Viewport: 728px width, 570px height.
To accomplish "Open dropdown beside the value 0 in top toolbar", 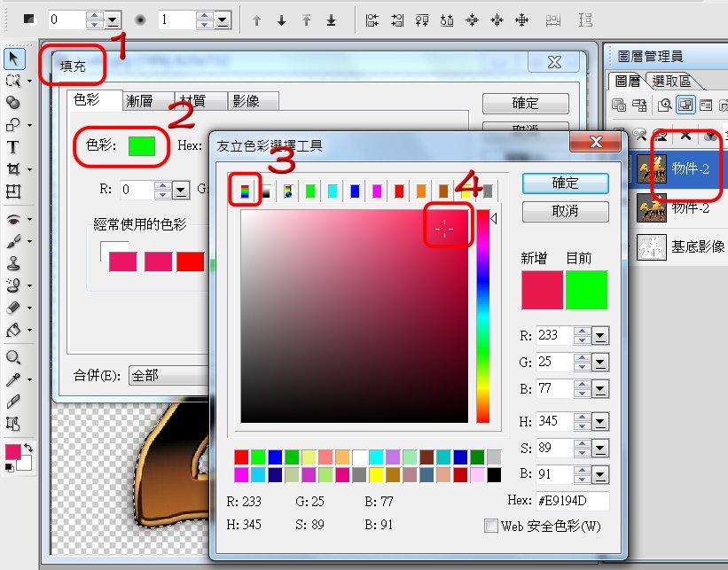I will point(113,20).
